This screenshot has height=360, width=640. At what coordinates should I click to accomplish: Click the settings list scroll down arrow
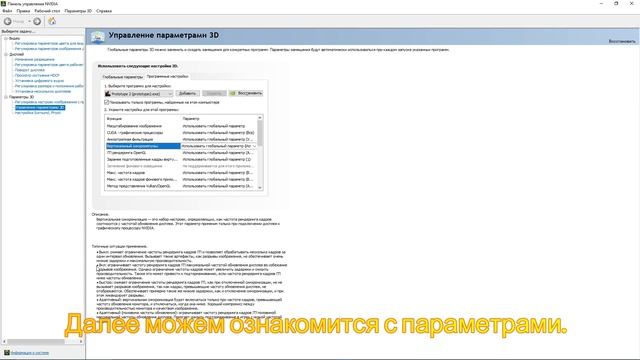(x=260, y=188)
